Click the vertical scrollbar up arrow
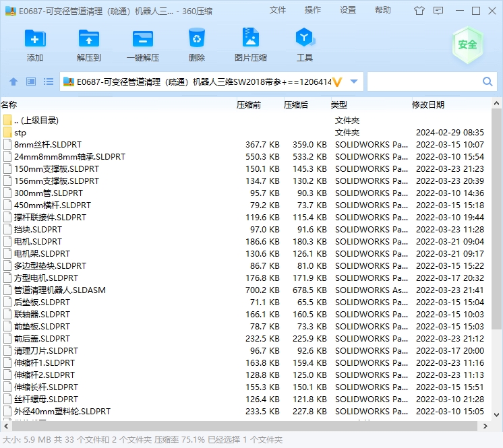 coord(496,104)
